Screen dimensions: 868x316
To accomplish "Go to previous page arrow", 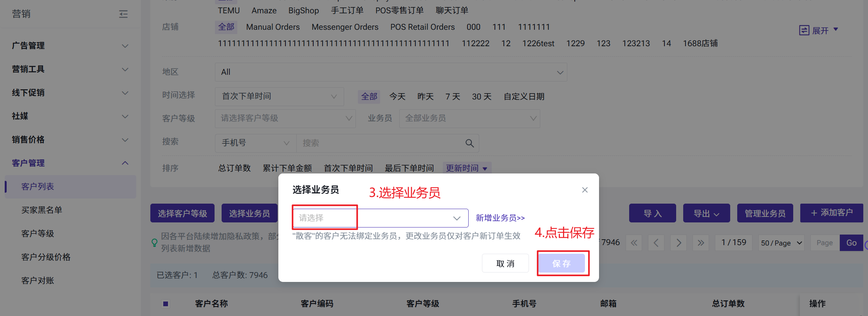I will [656, 243].
